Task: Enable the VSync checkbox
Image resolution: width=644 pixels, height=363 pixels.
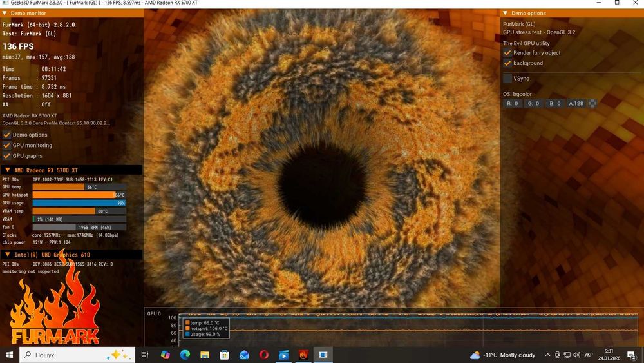Action: [507, 78]
